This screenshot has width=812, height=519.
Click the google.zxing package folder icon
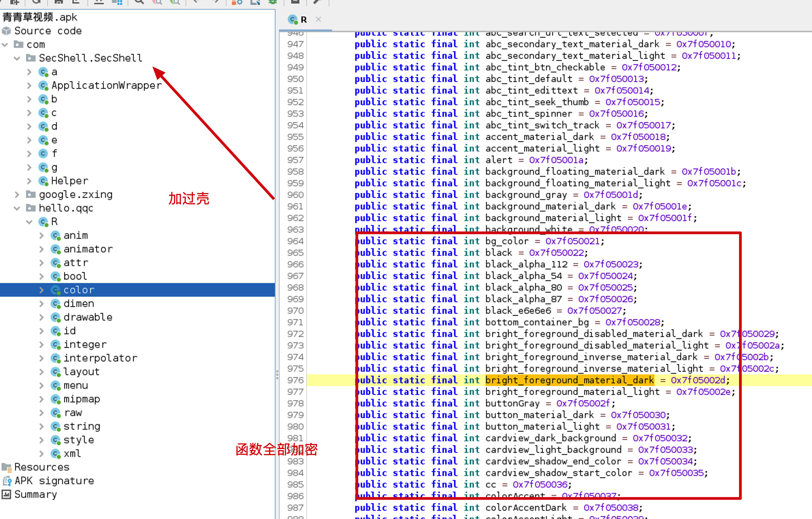coord(31,194)
